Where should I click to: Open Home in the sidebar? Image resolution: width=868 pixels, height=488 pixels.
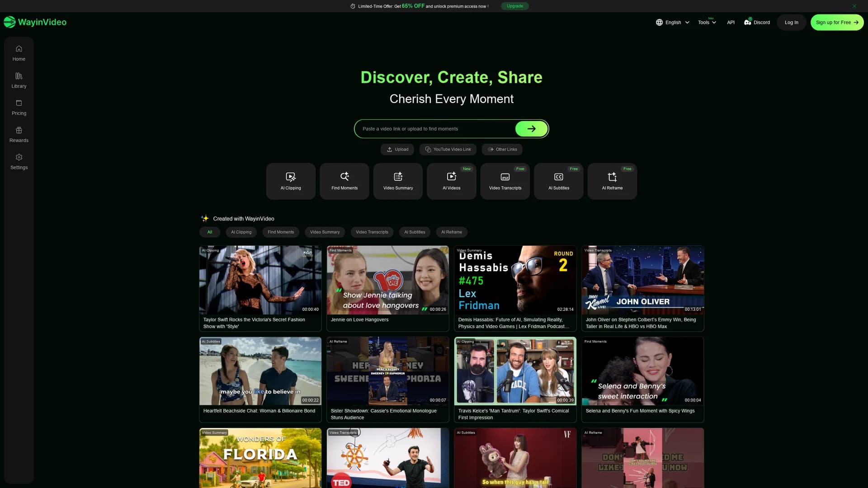point(19,53)
